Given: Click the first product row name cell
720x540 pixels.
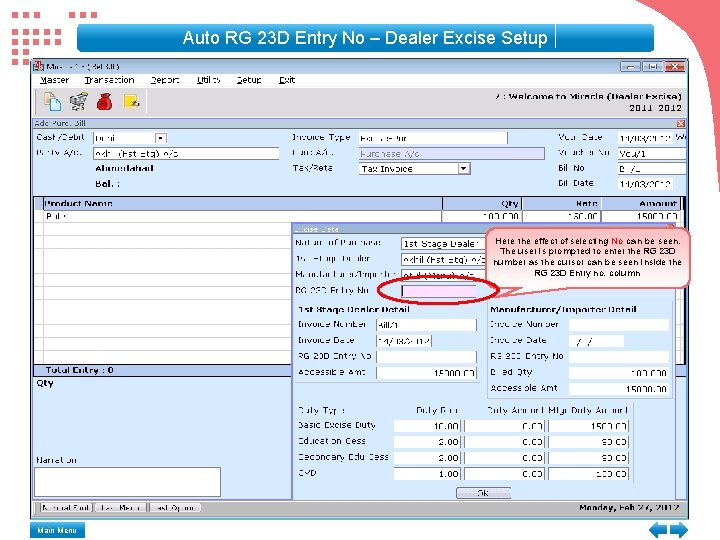Looking at the screenshot, I should tap(242, 216).
